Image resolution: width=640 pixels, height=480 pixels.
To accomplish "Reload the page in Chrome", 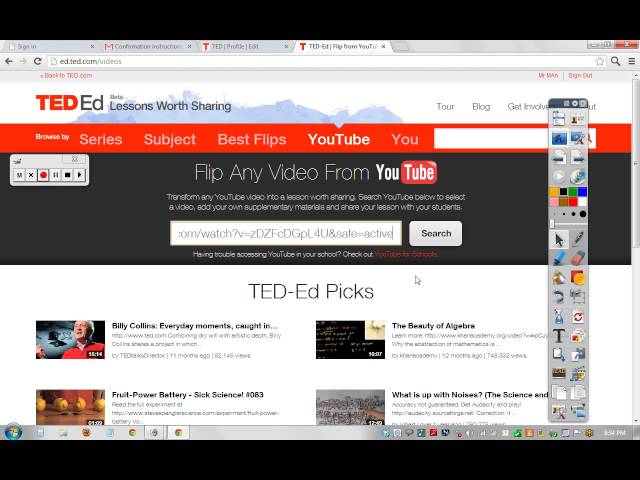I will click(38, 61).
